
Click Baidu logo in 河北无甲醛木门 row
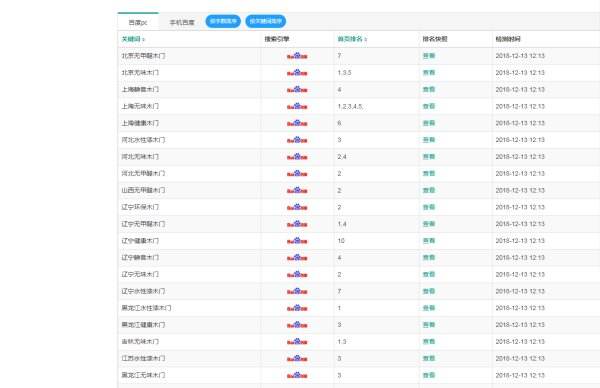(x=297, y=174)
